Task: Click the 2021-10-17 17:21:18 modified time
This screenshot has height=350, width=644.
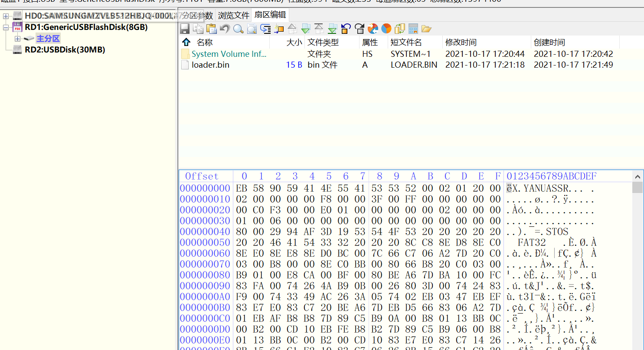Action: pos(485,65)
